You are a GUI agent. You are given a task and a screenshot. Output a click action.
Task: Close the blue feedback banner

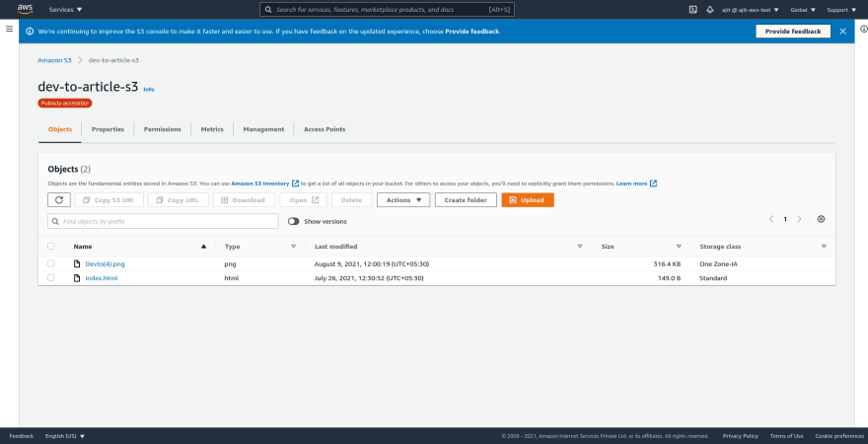(842, 32)
